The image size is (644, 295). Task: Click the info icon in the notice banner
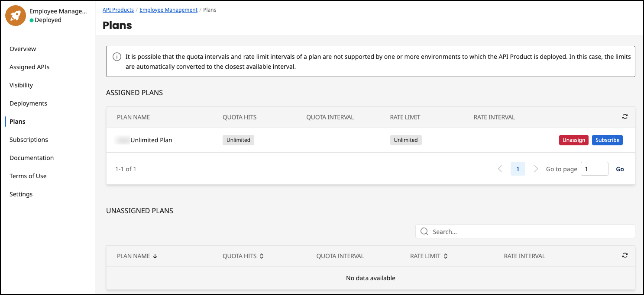click(x=117, y=56)
